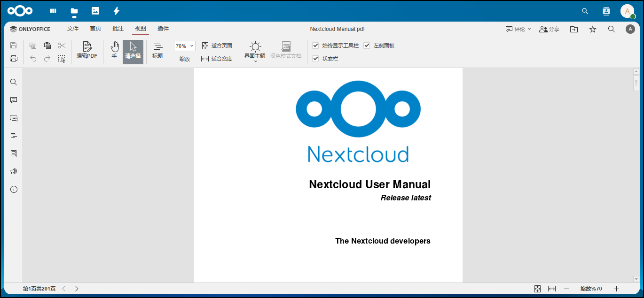
Task: Open the Nextcloud Dashboard app icon
Action: [x=53, y=11]
